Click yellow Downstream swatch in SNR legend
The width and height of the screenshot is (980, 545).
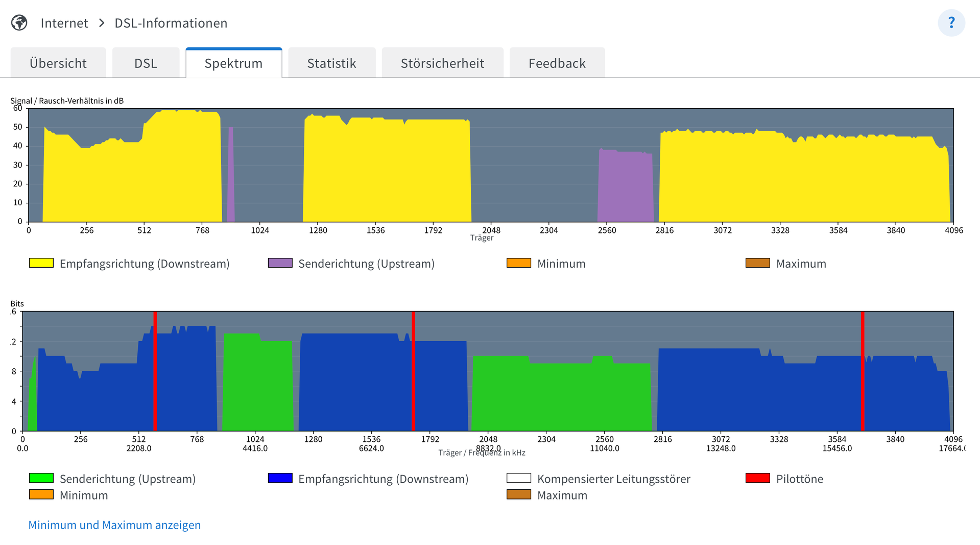pyautogui.click(x=41, y=263)
